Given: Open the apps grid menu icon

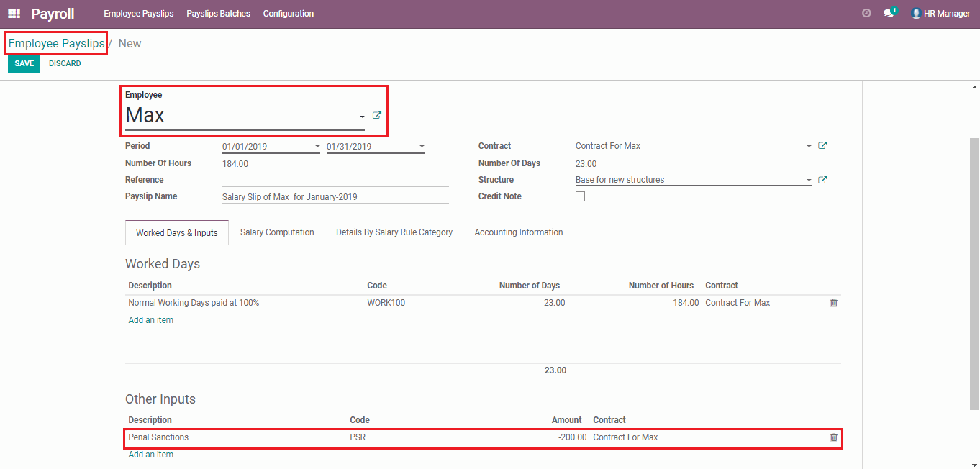Looking at the screenshot, I should point(14,14).
